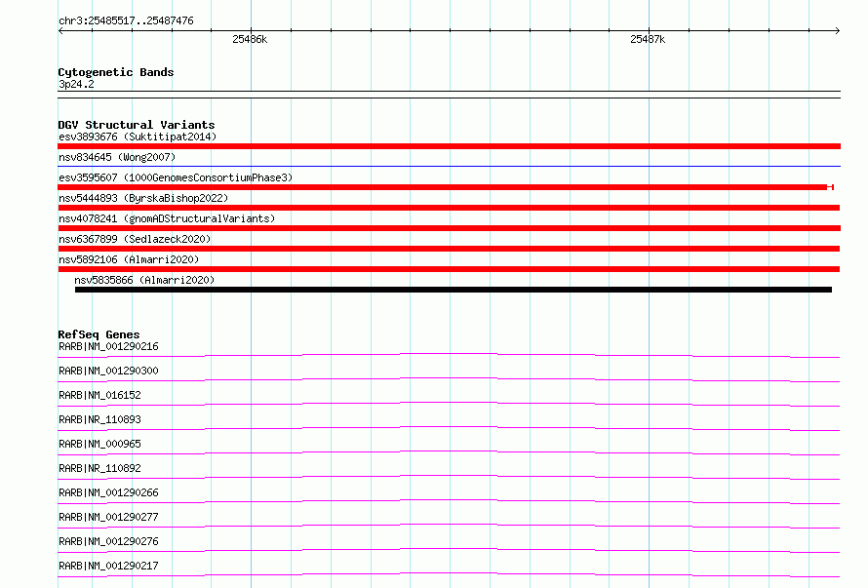This screenshot has width=868, height=588.
Task: Select the red bar under nsv5892106
Action: point(449,269)
